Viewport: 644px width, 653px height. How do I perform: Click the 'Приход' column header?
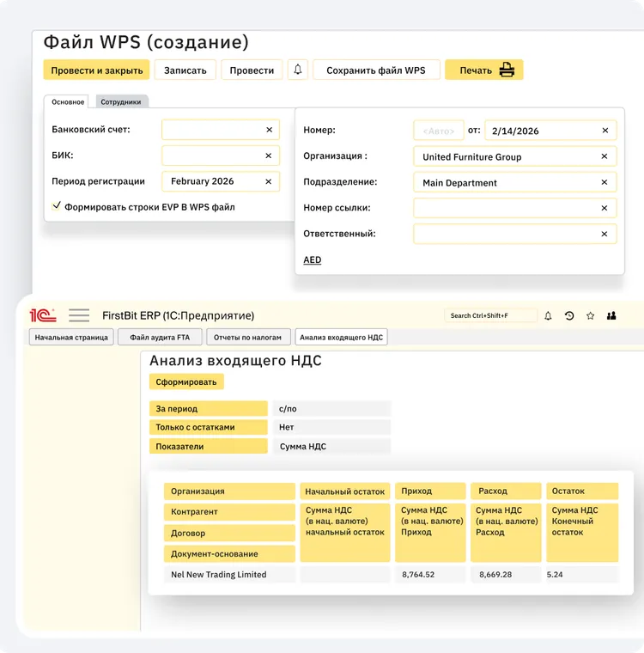click(430, 491)
